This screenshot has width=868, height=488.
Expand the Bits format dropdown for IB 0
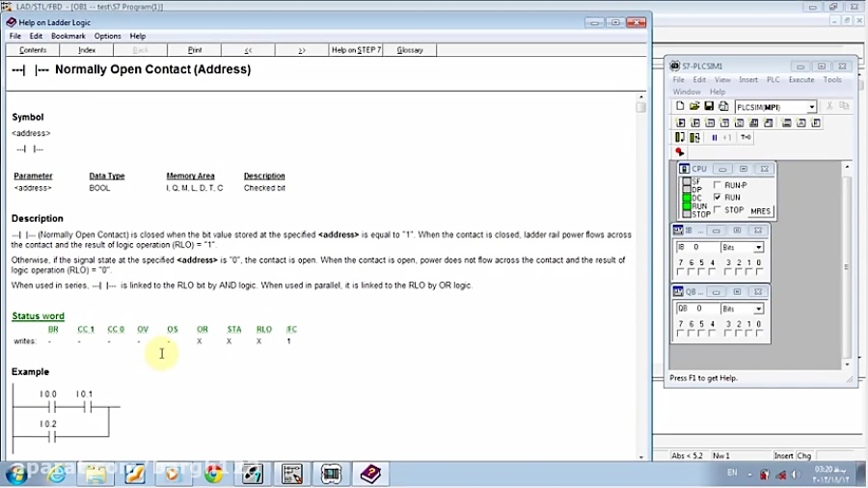(x=759, y=248)
